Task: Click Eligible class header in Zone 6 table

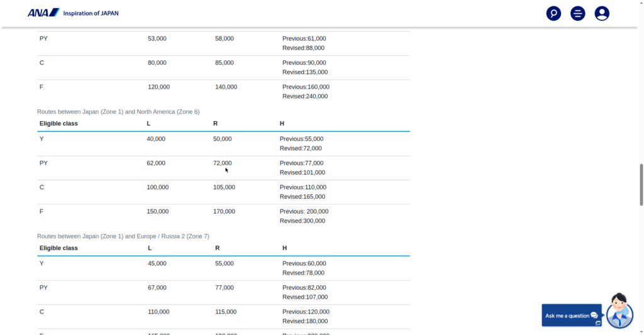Action: point(58,124)
